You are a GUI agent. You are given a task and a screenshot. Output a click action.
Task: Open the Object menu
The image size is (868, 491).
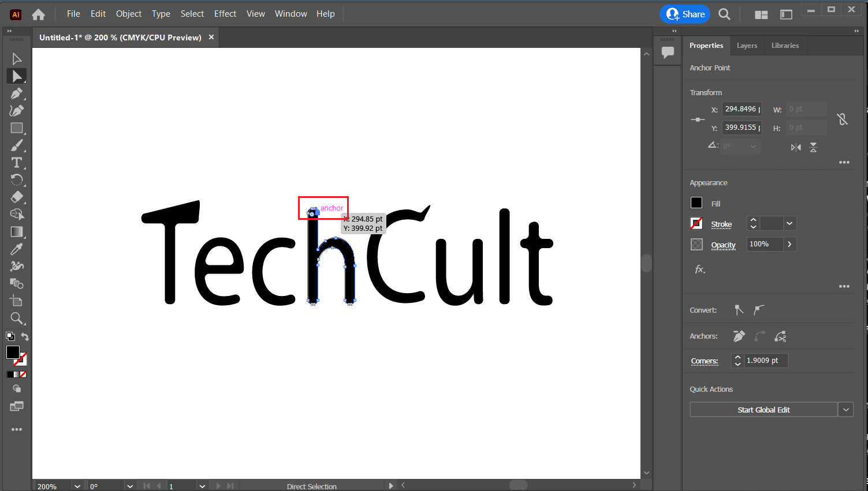pyautogui.click(x=128, y=14)
